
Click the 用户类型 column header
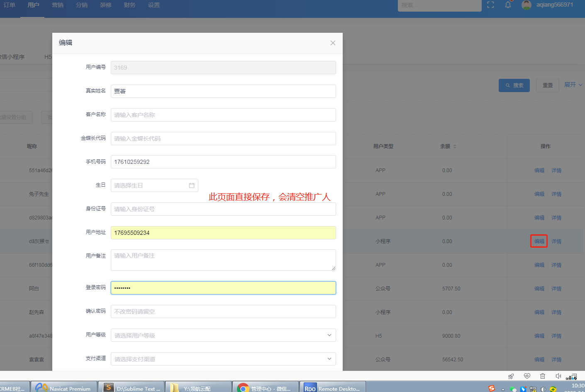pyautogui.click(x=383, y=146)
